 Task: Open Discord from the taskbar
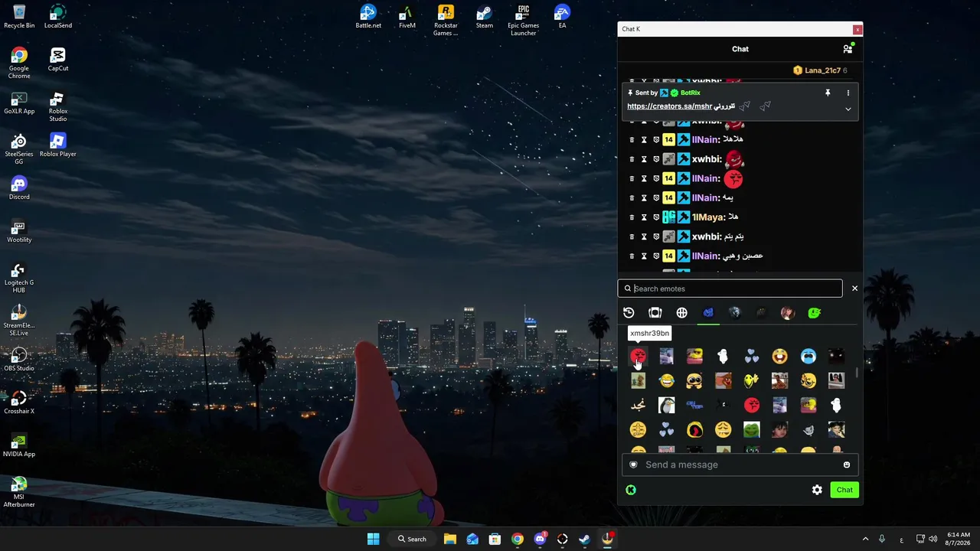tap(540, 539)
